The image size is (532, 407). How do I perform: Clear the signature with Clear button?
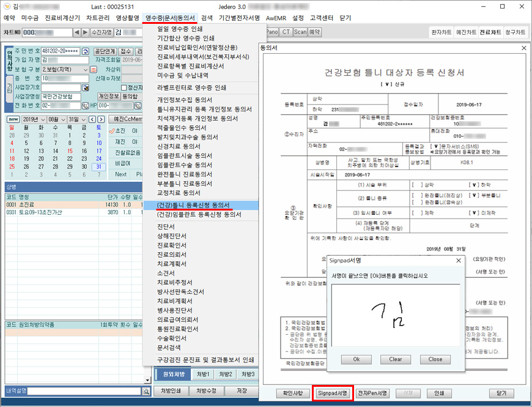point(396,359)
